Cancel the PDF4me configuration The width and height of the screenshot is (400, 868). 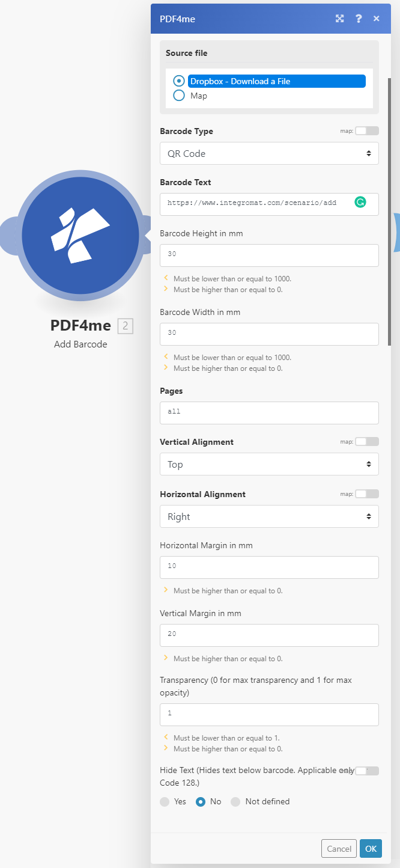338,848
